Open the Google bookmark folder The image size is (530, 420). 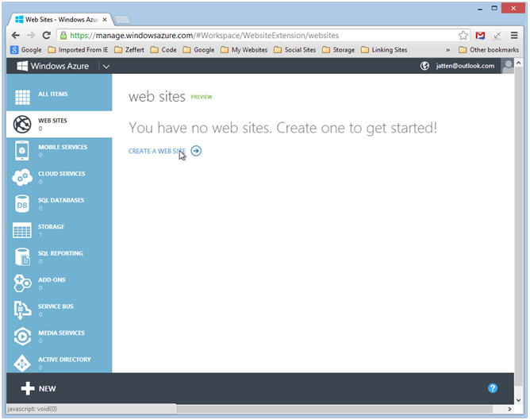(198, 50)
